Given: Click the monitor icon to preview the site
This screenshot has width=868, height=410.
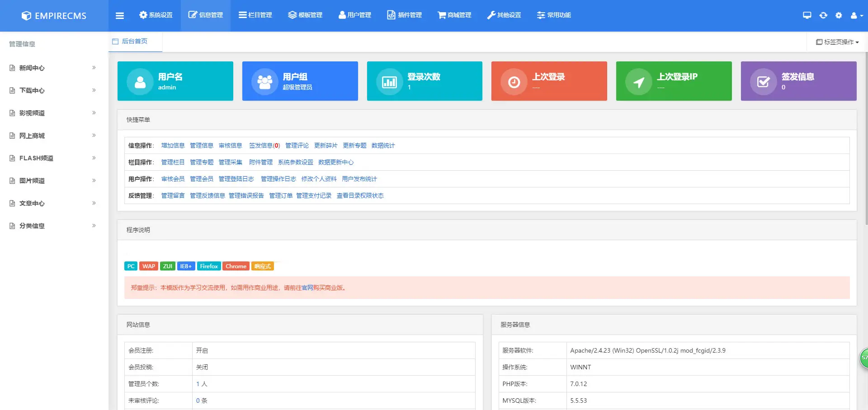Looking at the screenshot, I should click(x=807, y=15).
